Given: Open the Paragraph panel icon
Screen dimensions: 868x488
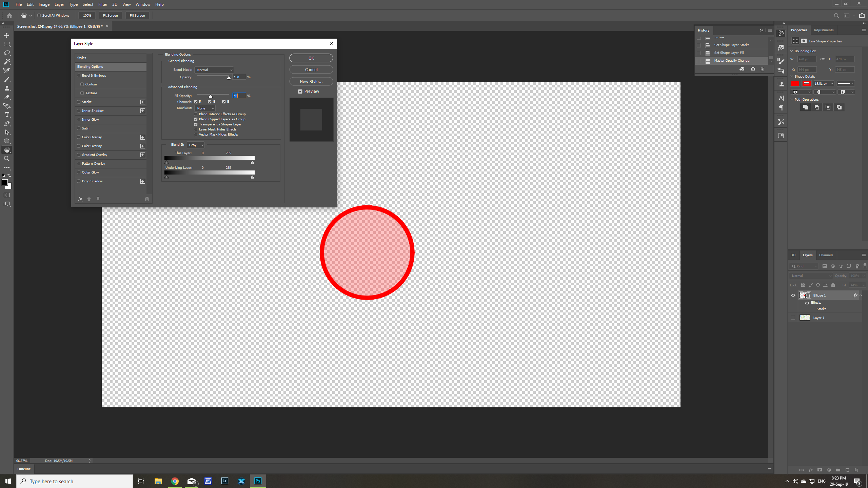Looking at the screenshot, I should pos(781,108).
